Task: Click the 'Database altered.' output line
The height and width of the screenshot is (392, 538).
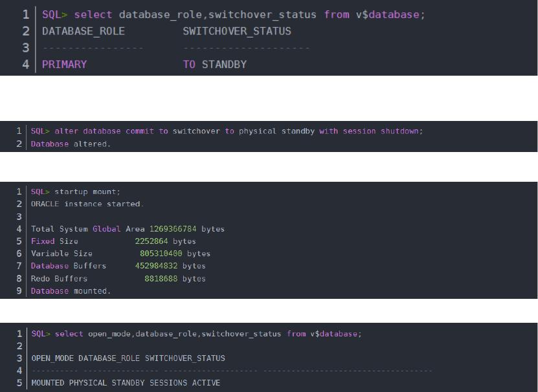Action: click(71, 144)
